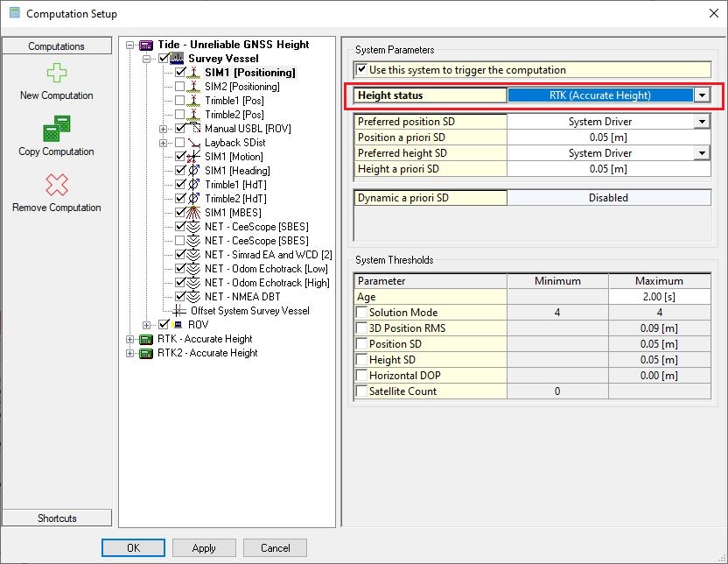Open the Computations tab
Viewport: 728px width, 564px height.
(x=57, y=46)
